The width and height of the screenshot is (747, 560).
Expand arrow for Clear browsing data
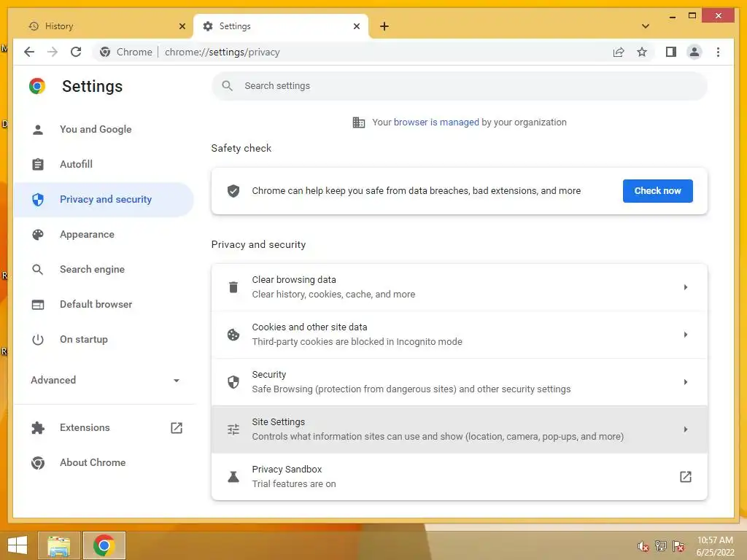pyautogui.click(x=685, y=287)
